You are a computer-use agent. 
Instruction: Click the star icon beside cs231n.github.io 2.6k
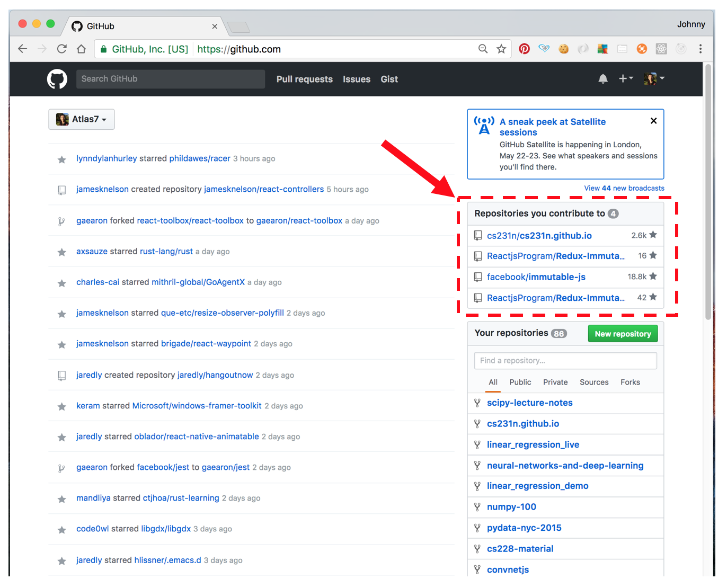tap(653, 235)
